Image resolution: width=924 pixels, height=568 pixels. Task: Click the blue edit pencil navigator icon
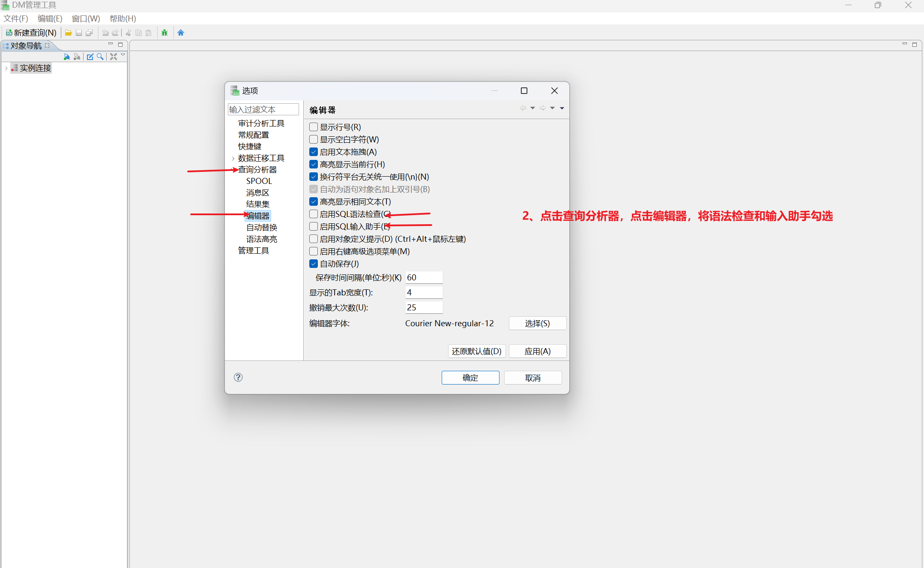click(90, 57)
